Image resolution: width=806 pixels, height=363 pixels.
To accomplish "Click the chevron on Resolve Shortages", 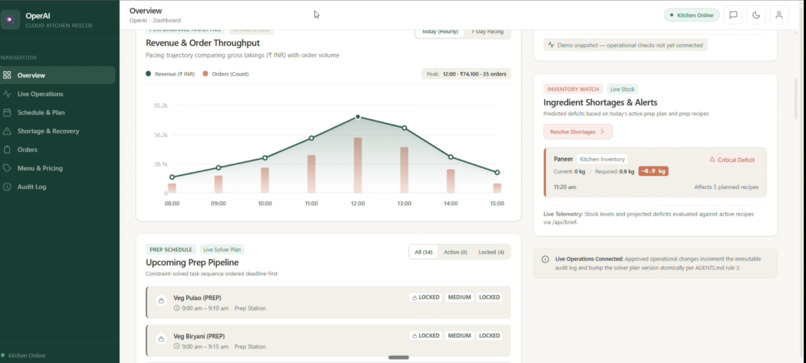I will (602, 132).
